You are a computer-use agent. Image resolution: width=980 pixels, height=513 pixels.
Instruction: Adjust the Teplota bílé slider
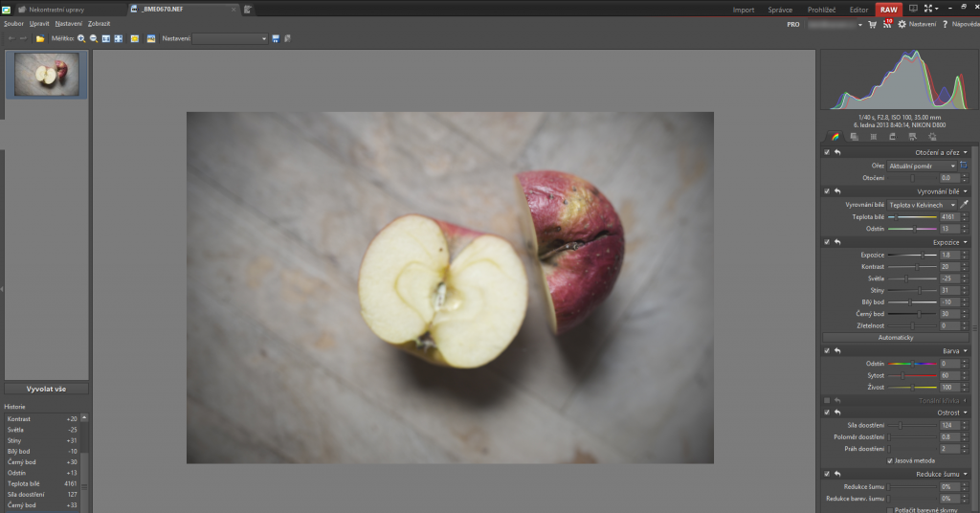[912, 217]
